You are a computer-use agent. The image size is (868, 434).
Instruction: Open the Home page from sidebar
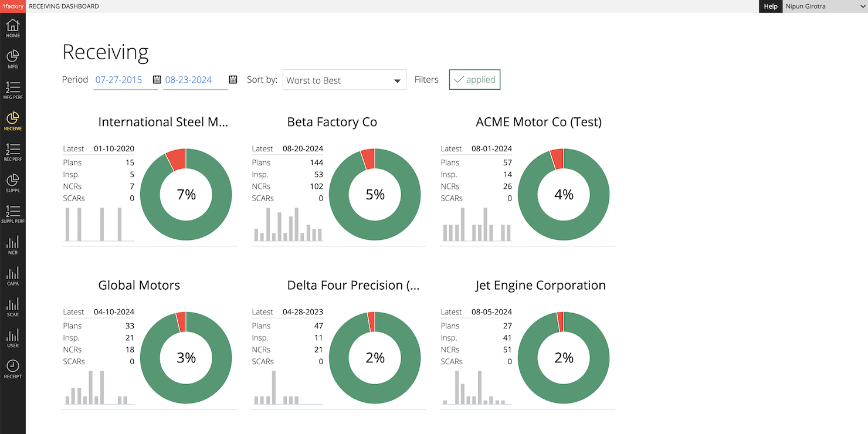[12, 28]
